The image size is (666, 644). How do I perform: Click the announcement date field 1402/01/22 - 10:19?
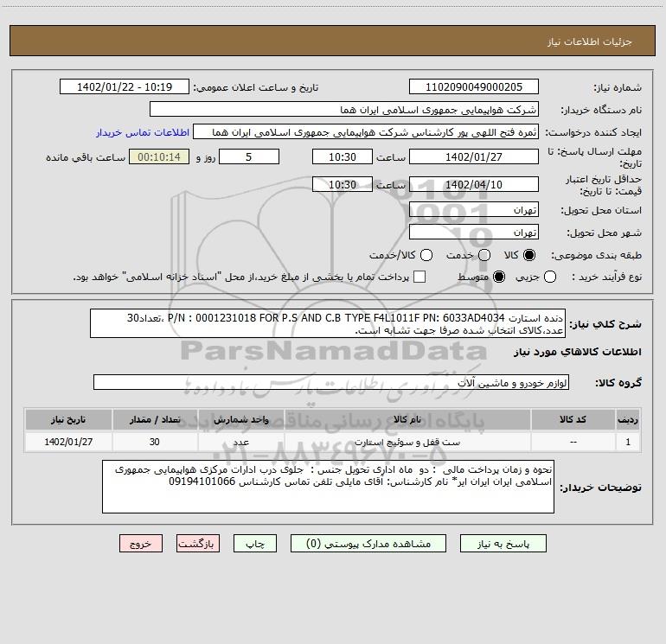click(125, 86)
